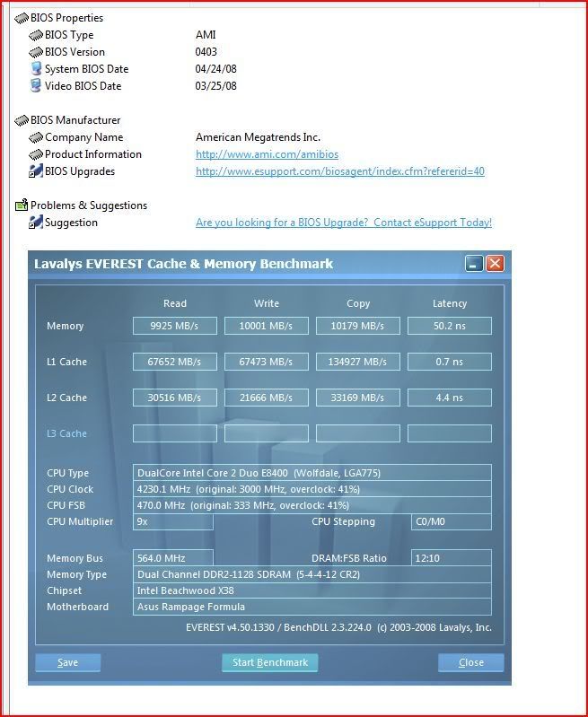Select the L1 Cache Write 67473 MB/s field
Viewport: 588px width, 717px height.
(267, 362)
